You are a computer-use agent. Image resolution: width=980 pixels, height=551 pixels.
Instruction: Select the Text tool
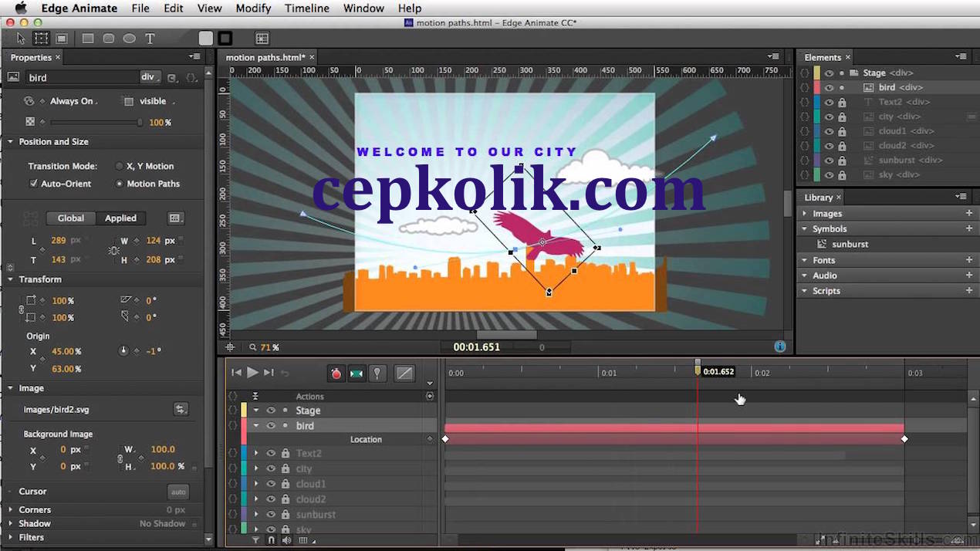[150, 38]
